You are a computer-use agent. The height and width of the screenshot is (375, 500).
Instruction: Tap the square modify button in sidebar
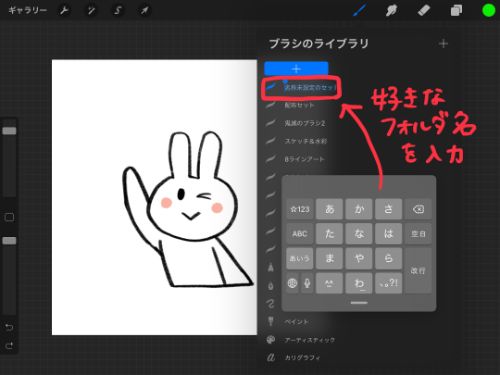(9, 217)
